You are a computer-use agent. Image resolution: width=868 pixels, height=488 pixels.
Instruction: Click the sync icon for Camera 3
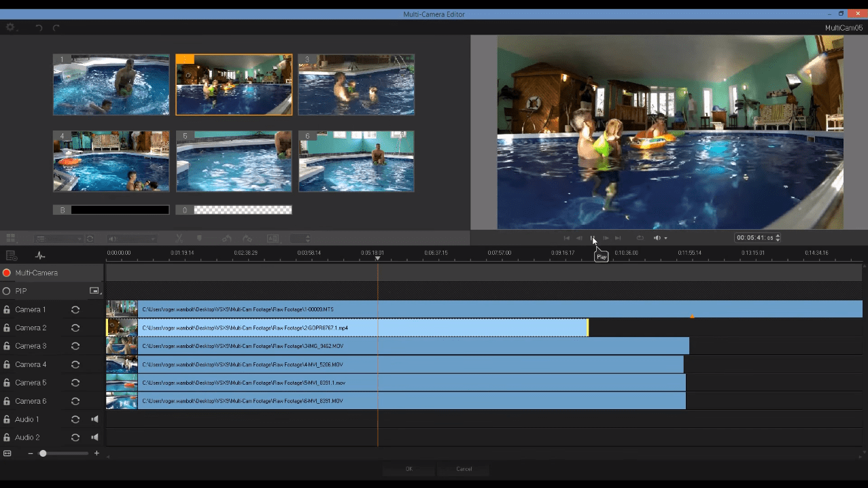point(75,346)
